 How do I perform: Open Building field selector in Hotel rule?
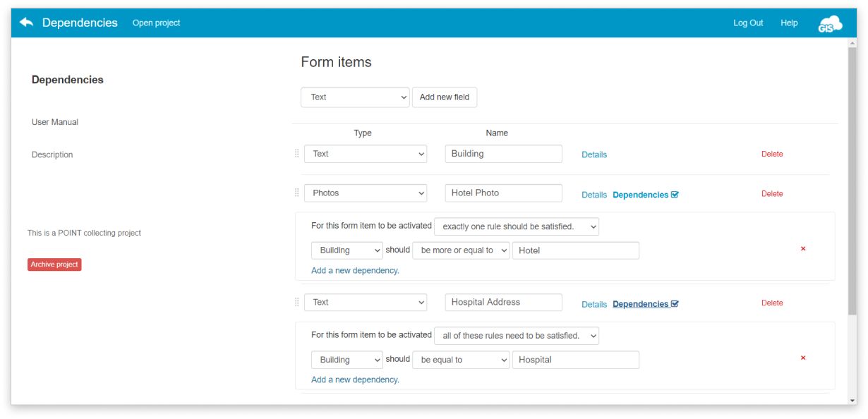click(347, 250)
